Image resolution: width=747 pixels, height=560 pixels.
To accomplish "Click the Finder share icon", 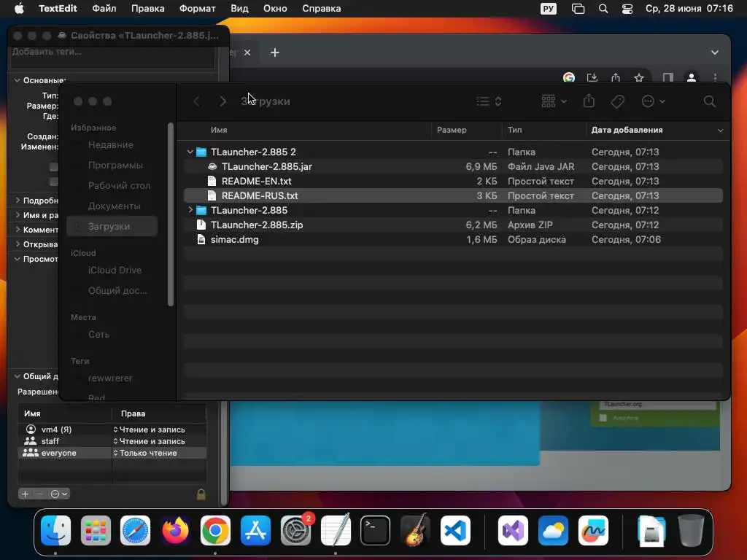I will [589, 101].
